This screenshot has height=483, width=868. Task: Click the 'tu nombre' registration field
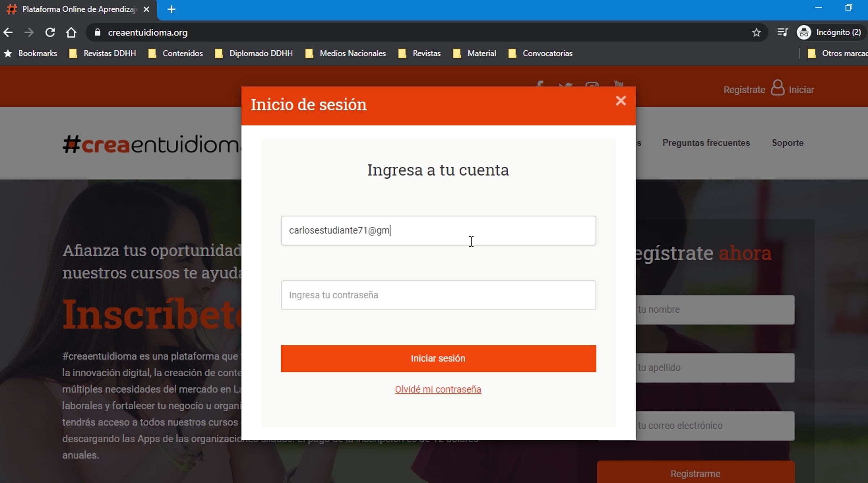click(715, 310)
